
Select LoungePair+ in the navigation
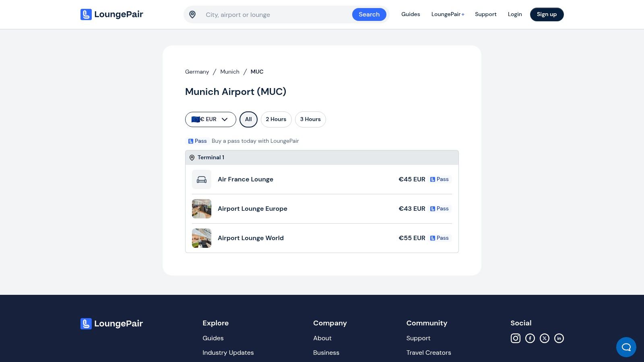(x=448, y=14)
